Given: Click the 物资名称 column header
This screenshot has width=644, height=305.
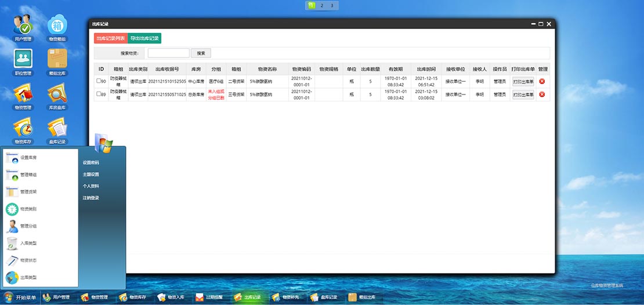Looking at the screenshot, I should click(x=267, y=69).
